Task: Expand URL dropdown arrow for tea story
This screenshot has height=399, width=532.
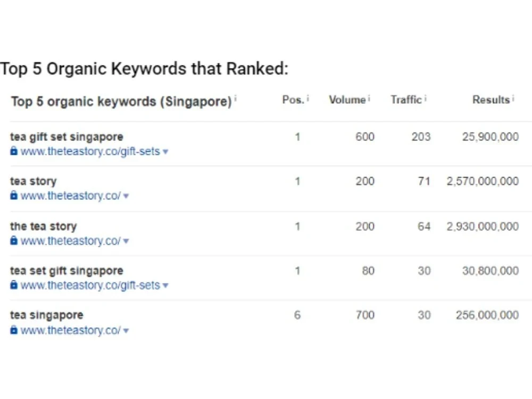Action: pyautogui.click(x=126, y=196)
